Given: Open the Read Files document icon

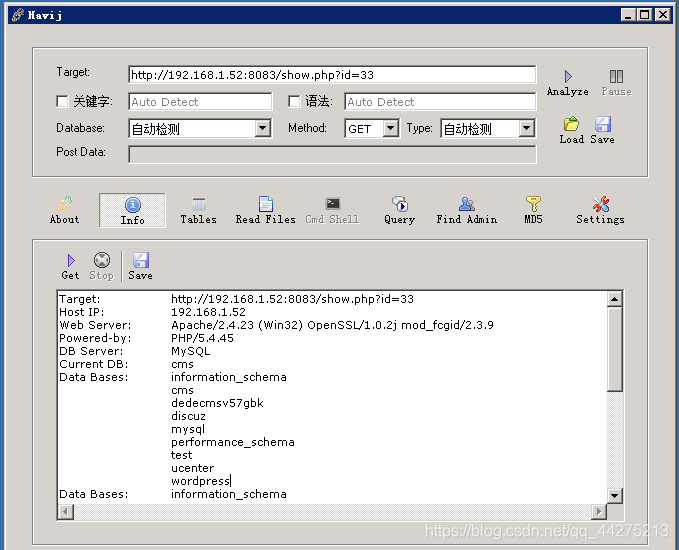Looking at the screenshot, I should pos(265,204).
